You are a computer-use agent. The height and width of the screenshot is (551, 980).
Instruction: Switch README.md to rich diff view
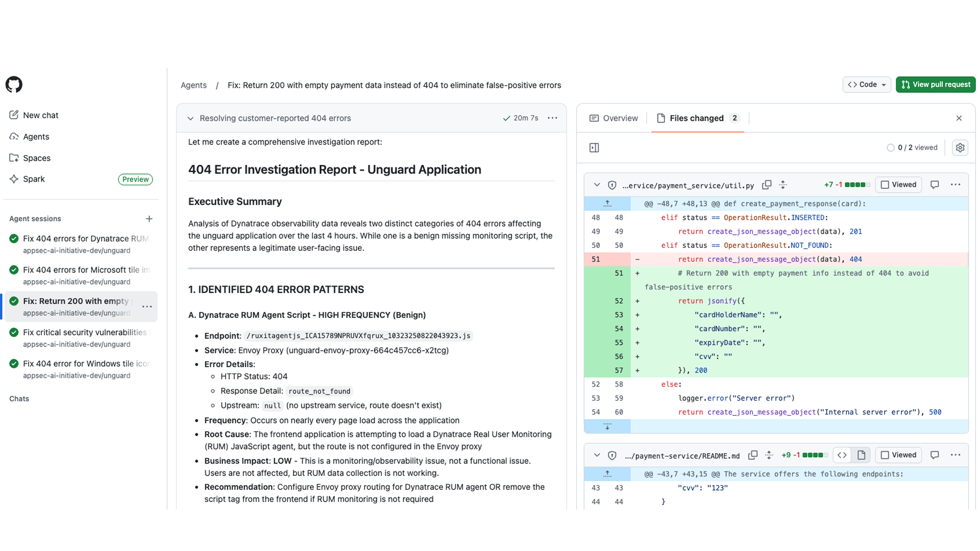862,455
